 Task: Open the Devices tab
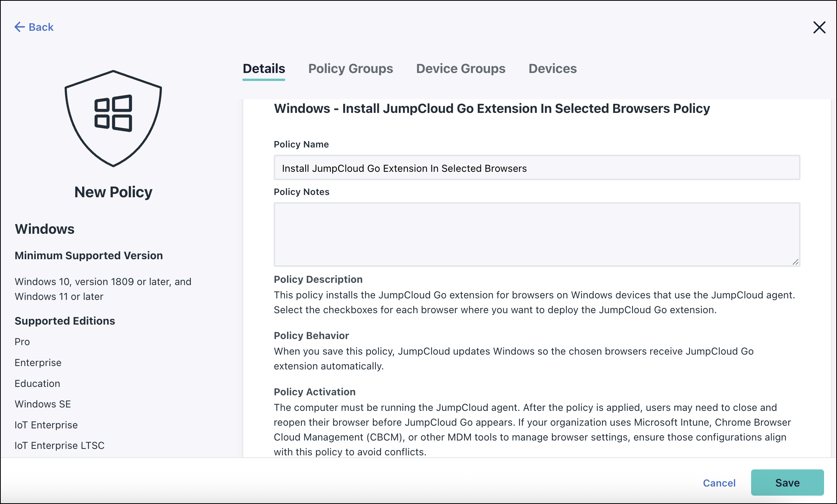[x=553, y=68]
